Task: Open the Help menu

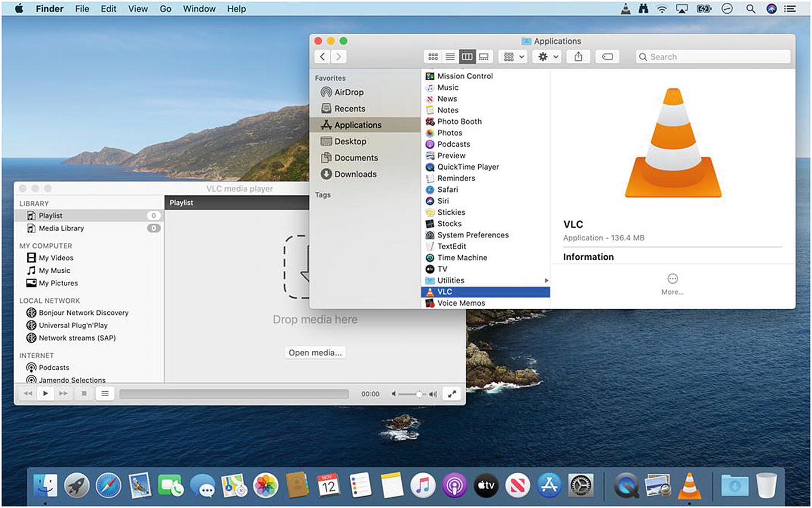Action: 236,9
